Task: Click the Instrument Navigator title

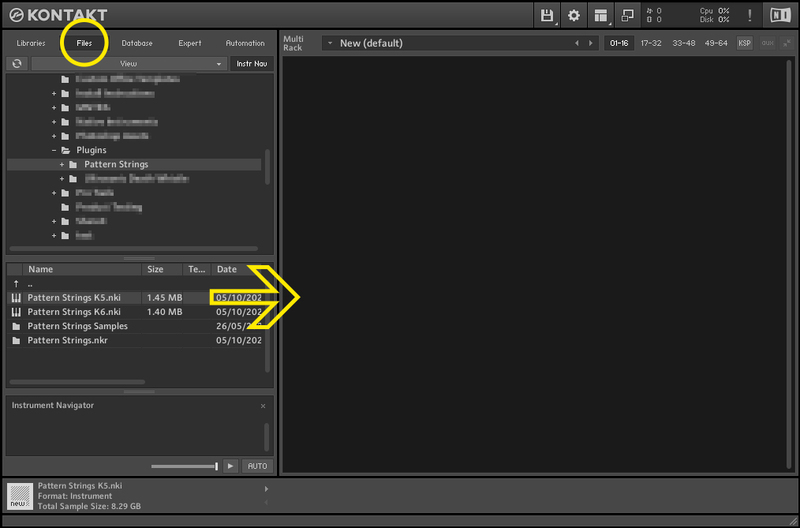Action: [53, 406]
